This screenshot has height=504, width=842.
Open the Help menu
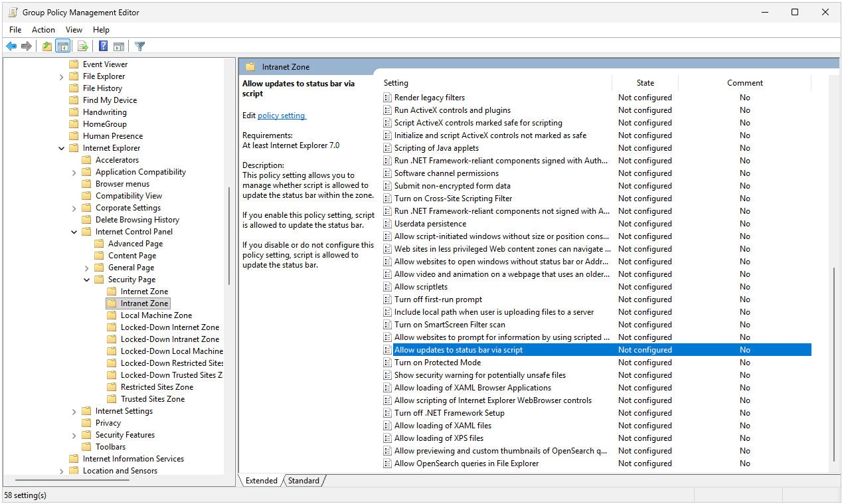coord(101,30)
